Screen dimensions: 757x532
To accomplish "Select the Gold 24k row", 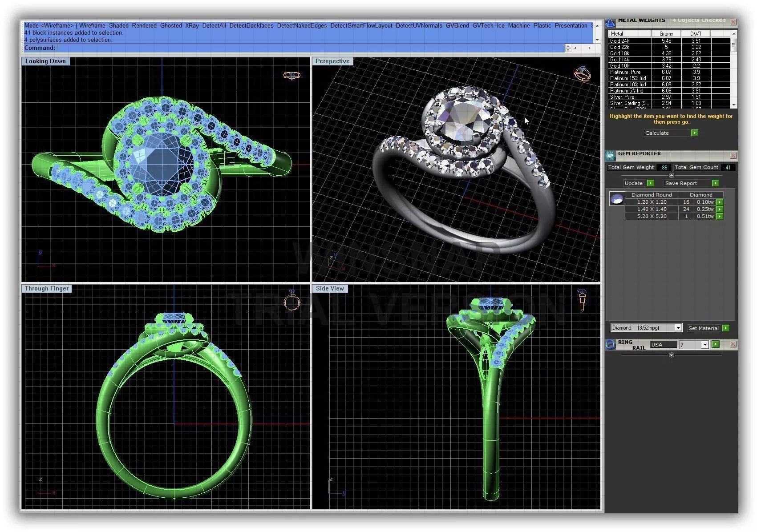I will point(669,41).
